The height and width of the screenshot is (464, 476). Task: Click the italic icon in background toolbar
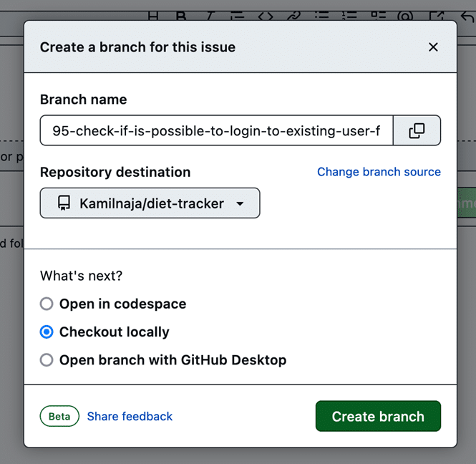210,16
